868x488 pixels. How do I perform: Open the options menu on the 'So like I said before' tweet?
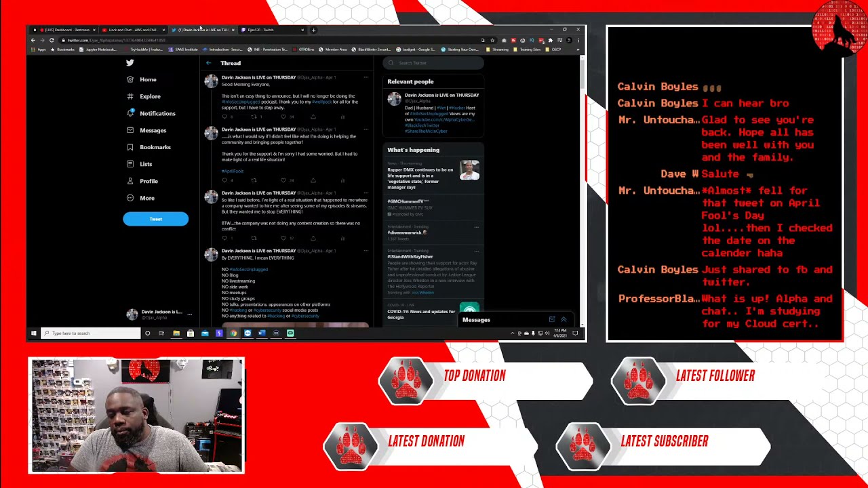366,193
